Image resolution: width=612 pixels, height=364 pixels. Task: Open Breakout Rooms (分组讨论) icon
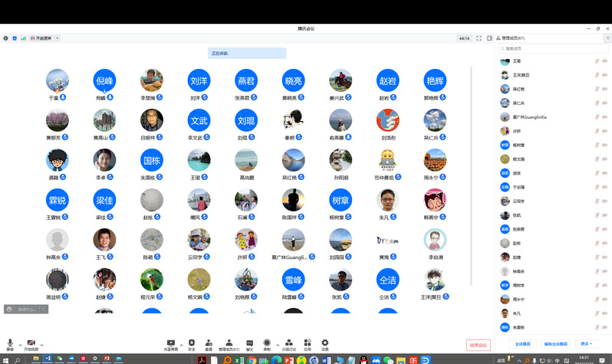(x=288, y=343)
